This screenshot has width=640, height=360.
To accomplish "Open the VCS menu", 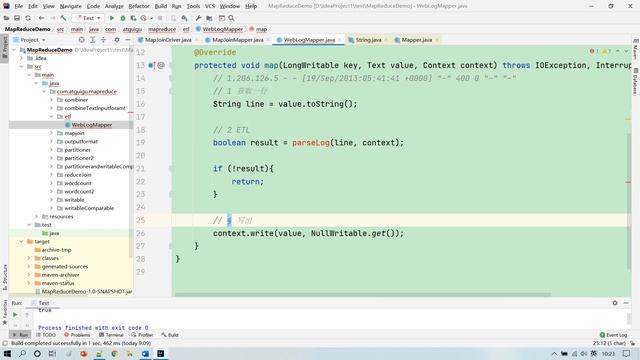I will 210,6.
